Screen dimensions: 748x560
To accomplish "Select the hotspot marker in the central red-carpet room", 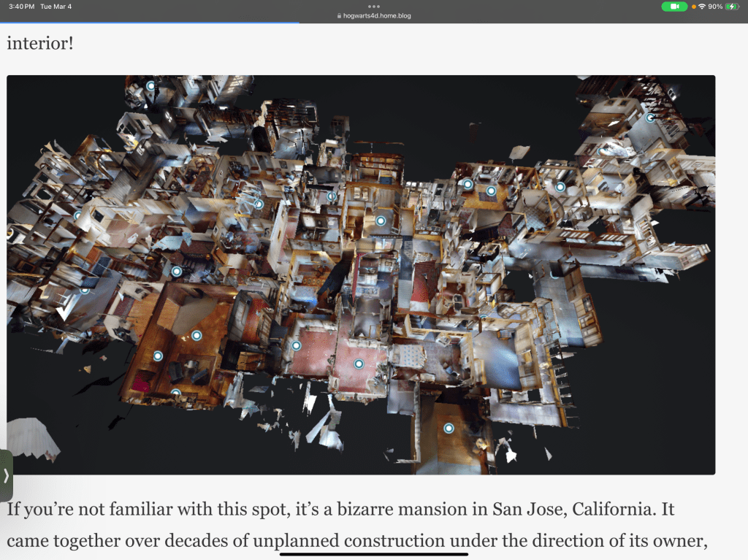I will tap(359, 364).
